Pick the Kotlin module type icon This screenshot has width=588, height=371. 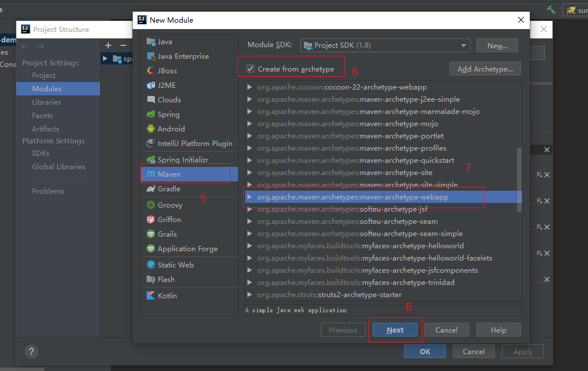click(151, 296)
